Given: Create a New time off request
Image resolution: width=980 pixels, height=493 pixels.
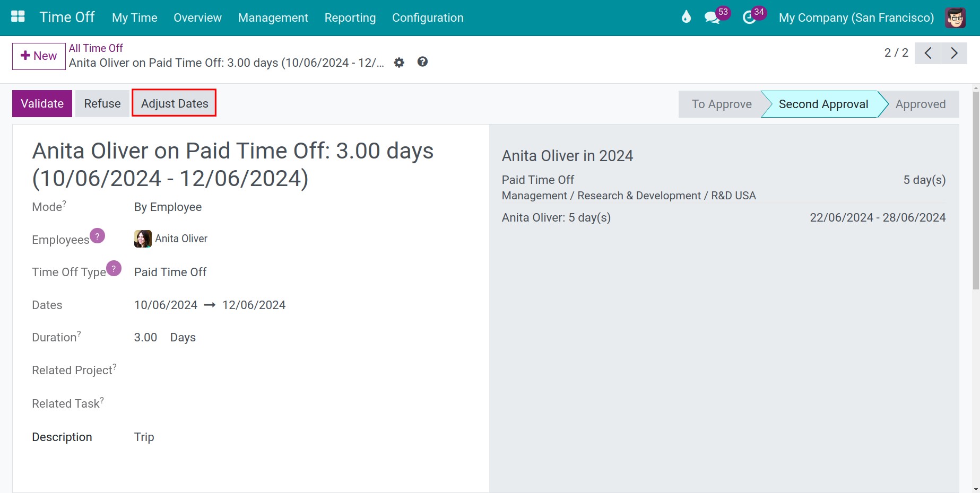Looking at the screenshot, I should click(x=39, y=56).
